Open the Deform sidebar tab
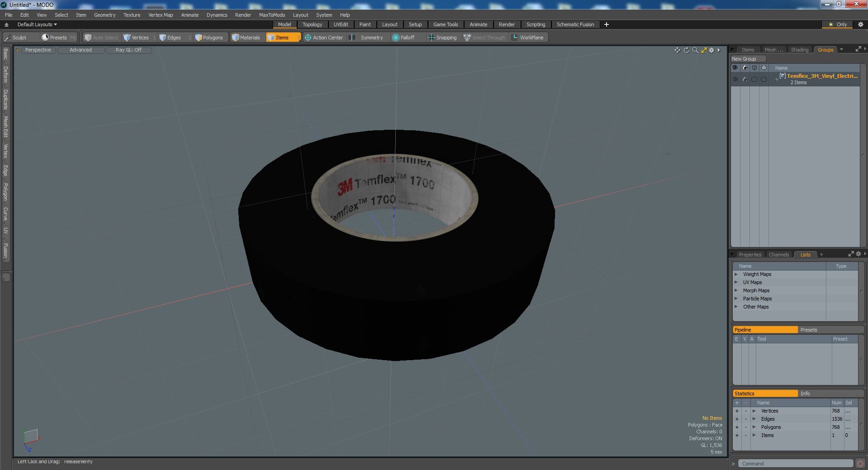Screen dimensions: 868x470 tap(5, 75)
